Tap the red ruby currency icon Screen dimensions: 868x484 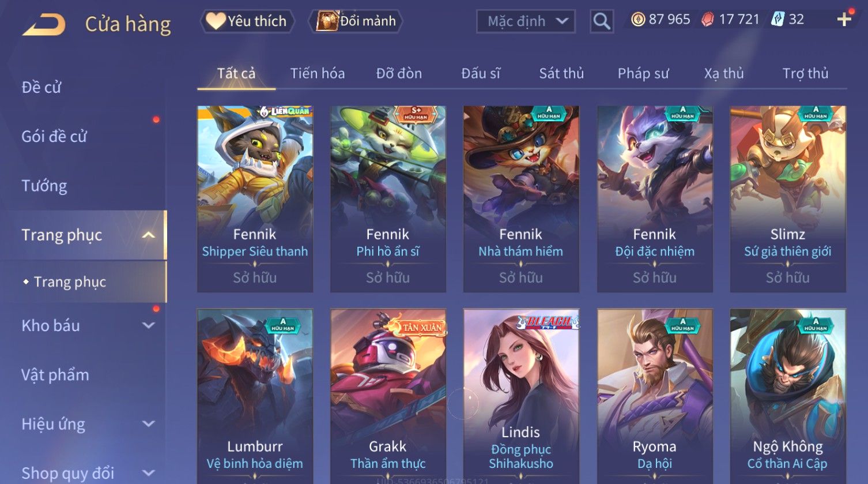click(707, 20)
